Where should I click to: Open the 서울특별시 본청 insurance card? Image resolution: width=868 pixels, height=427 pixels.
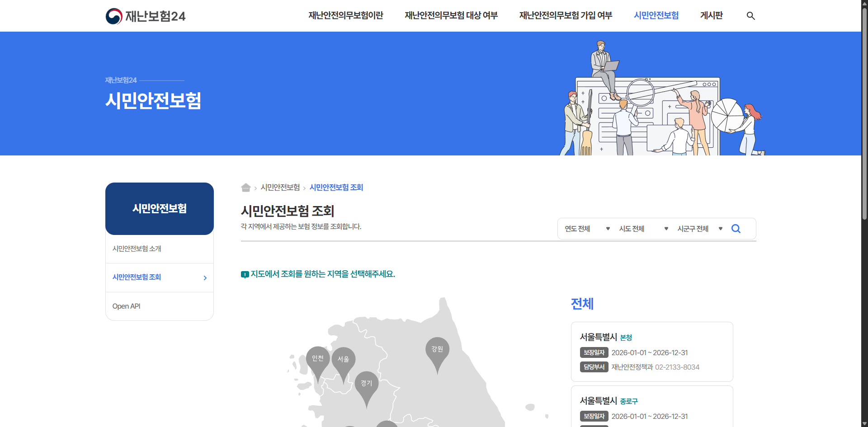click(652, 352)
